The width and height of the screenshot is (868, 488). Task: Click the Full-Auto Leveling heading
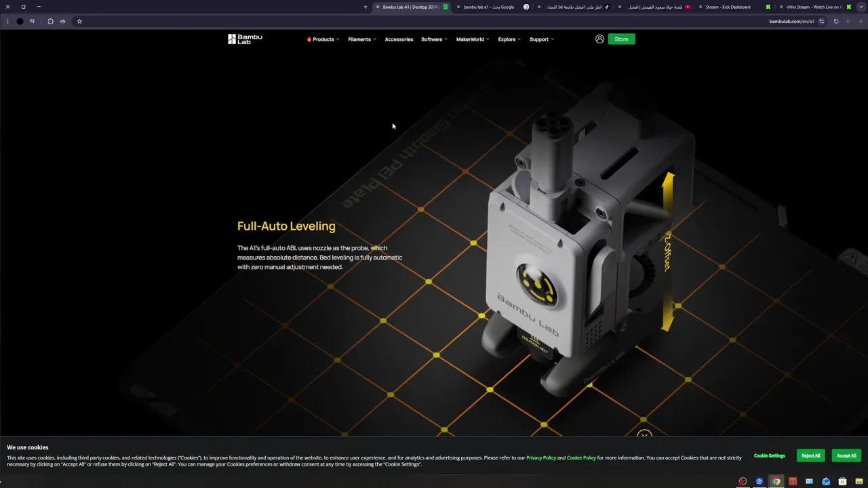pos(286,226)
